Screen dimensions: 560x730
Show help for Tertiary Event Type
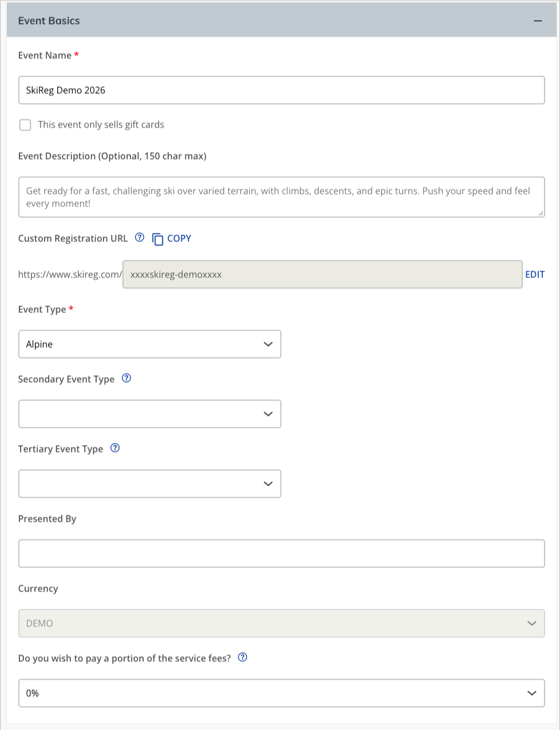[x=115, y=448]
